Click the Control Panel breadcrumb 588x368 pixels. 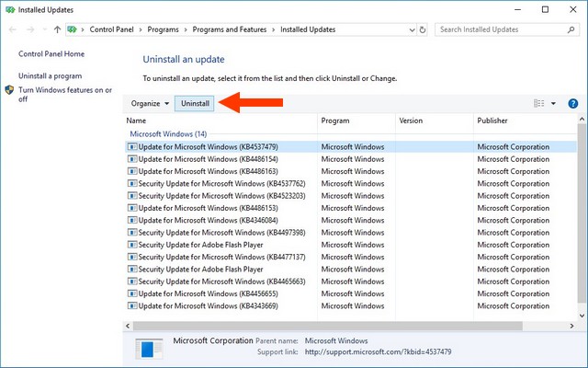coord(111,29)
